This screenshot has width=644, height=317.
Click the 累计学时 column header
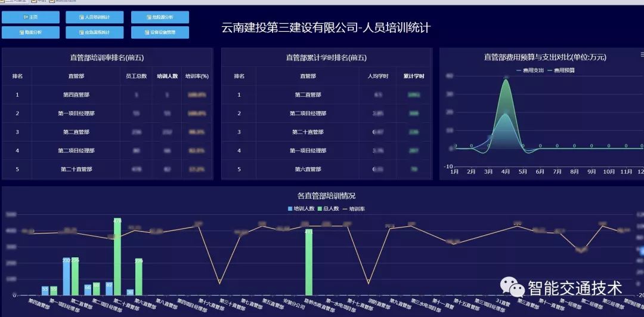click(414, 76)
